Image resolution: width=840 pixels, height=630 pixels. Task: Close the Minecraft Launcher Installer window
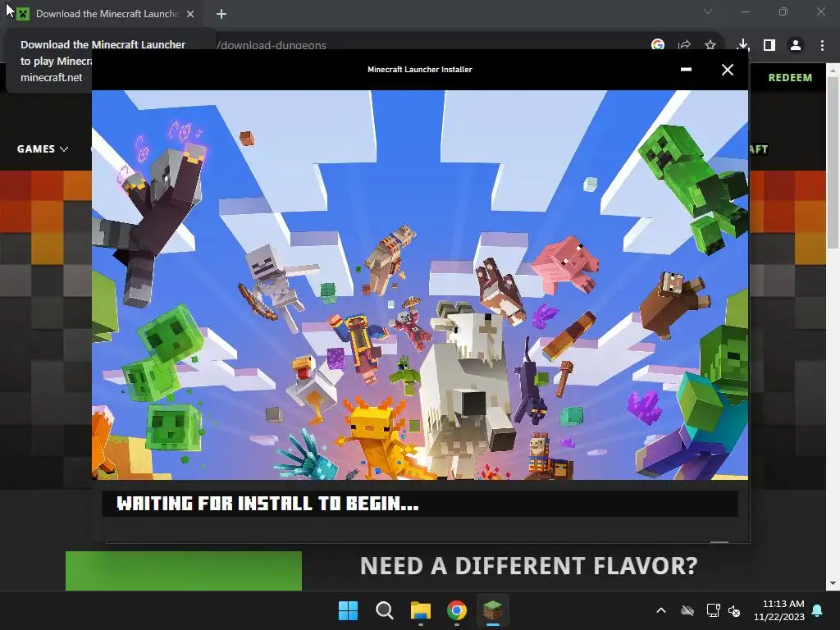point(727,70)
